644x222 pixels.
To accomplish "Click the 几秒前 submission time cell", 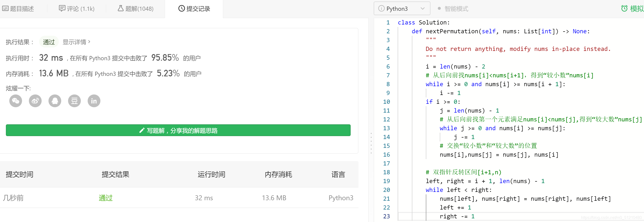I will pos(13,198).
